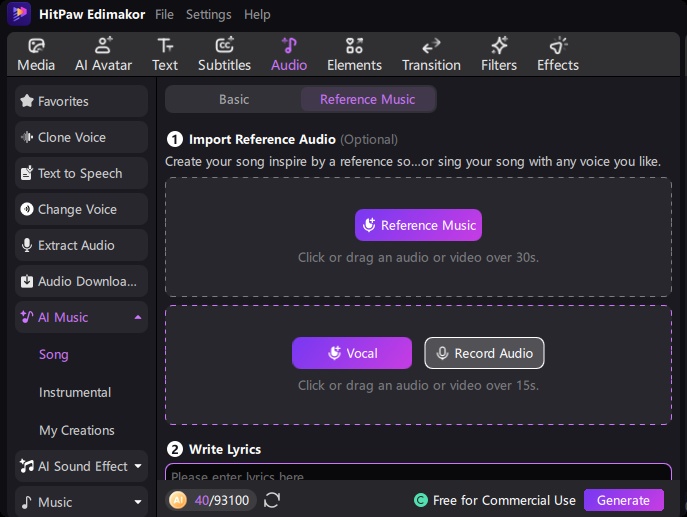This screenshot has width=687, height=517.
Task: Expand the AI Sound Effect dropdown arrow
Action: (x=138, y=466)
